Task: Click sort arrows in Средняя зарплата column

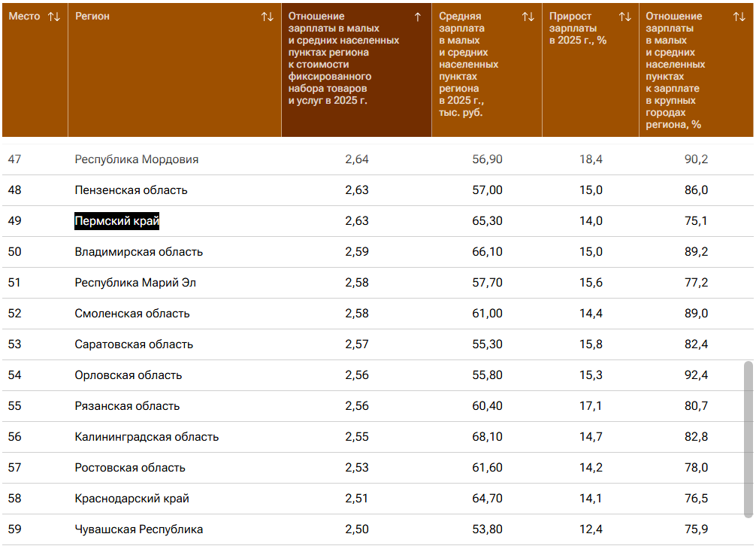Action: coord(528,17)
